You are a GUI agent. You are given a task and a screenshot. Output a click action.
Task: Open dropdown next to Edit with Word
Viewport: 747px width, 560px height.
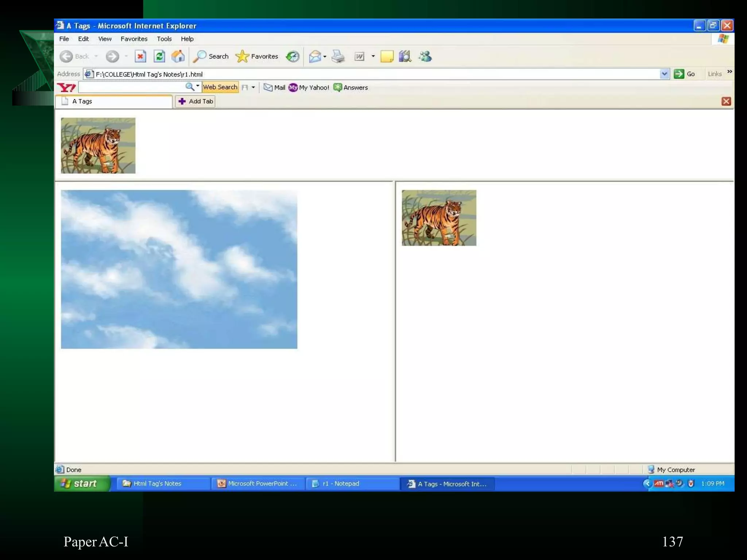click(x=373, y=56)
